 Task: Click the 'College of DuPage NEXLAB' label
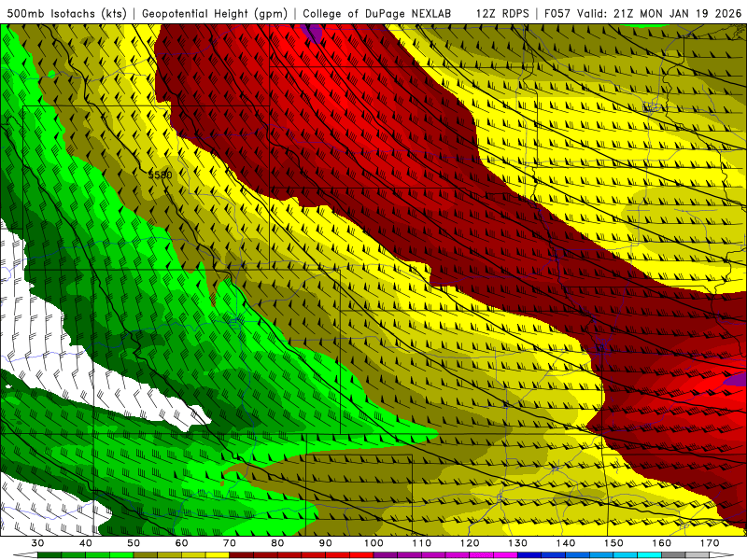[376, 14]
